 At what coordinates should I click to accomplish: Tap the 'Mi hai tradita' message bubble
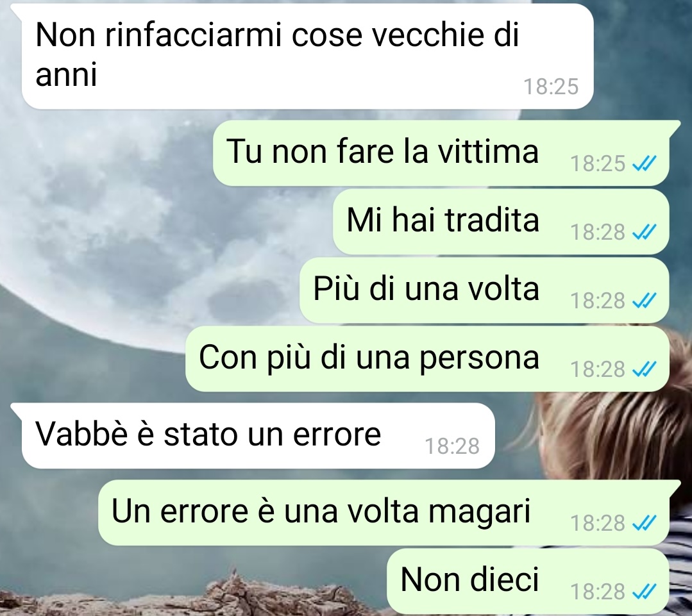(x=501, y=221)
